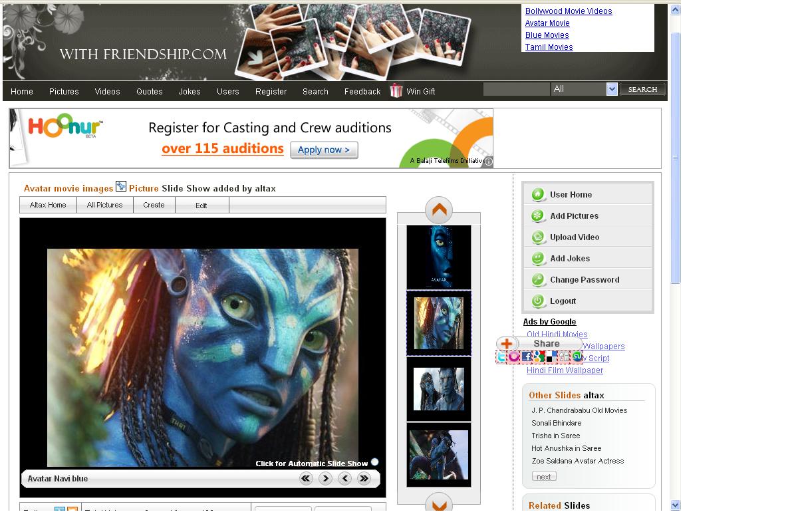Select the highlighted Neytiri face thumbnail
The height and width of the screenshot is (532, 798).
(x=439, y=323)
